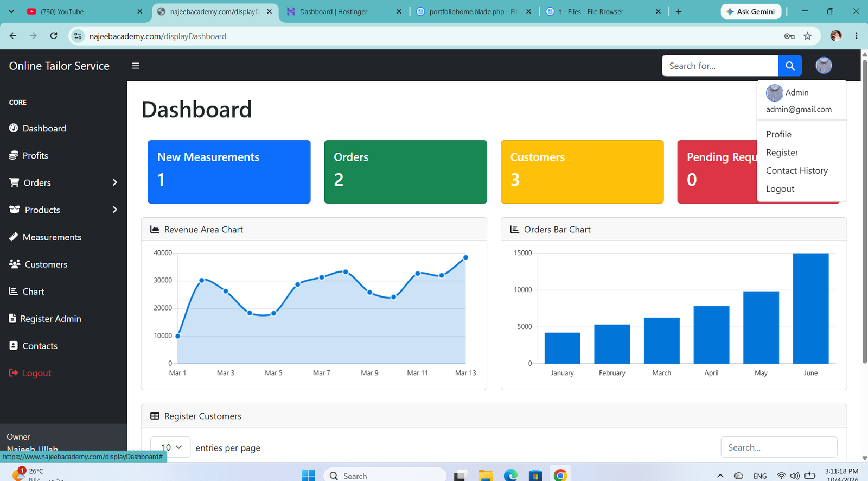Open the tab search dropdown arrow

[x=11, y=11]
